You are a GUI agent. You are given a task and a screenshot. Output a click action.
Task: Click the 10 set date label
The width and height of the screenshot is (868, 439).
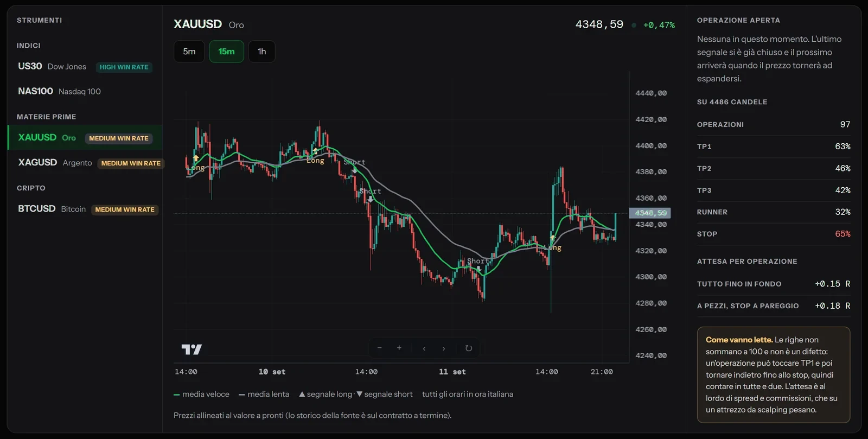272,372
